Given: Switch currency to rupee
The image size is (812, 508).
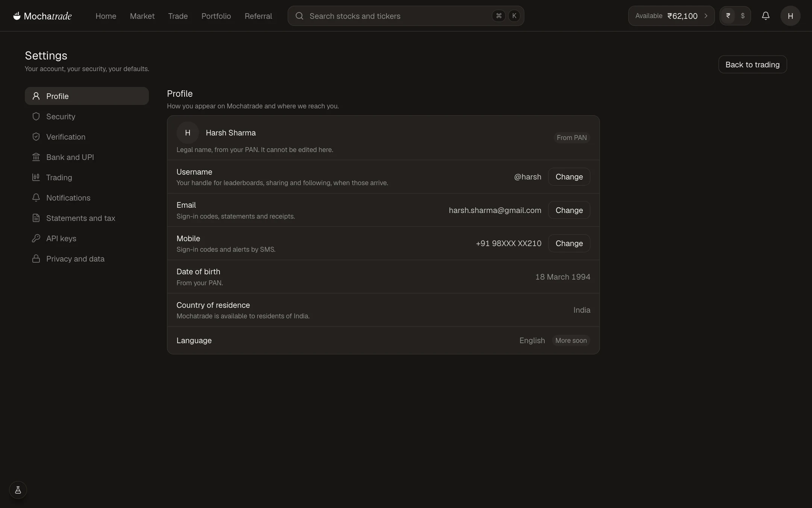Looking at the screenshot, I should point(728,16).
